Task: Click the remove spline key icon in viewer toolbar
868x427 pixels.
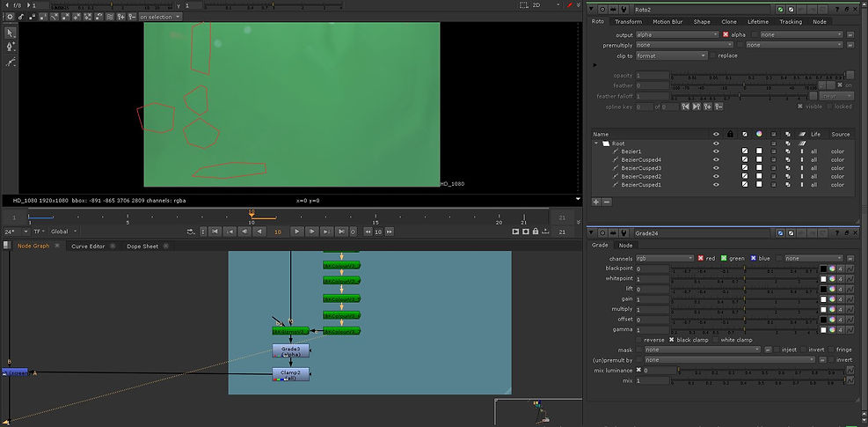Action: (132, 17)
